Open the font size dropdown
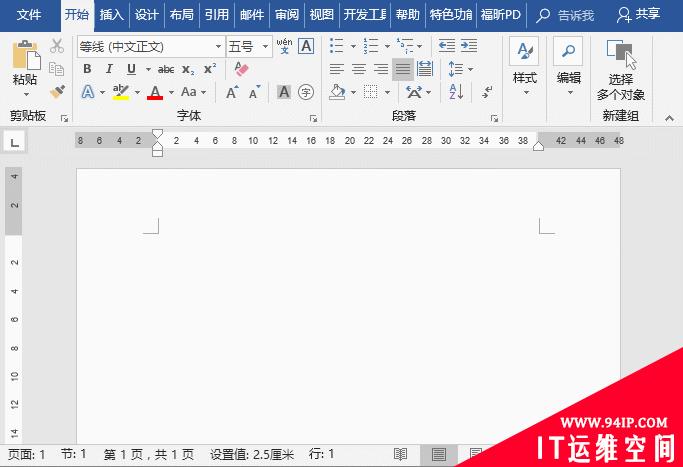Screen dimensions: 683x467 (x=264, y=46)
